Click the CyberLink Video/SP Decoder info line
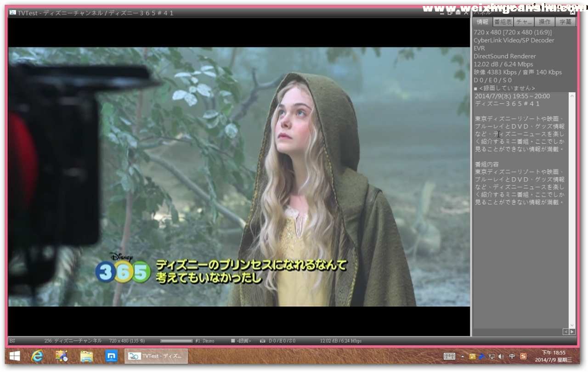 coord(514,40)
